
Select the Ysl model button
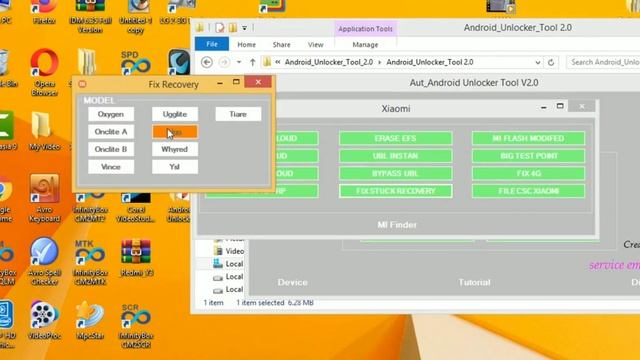175,167
